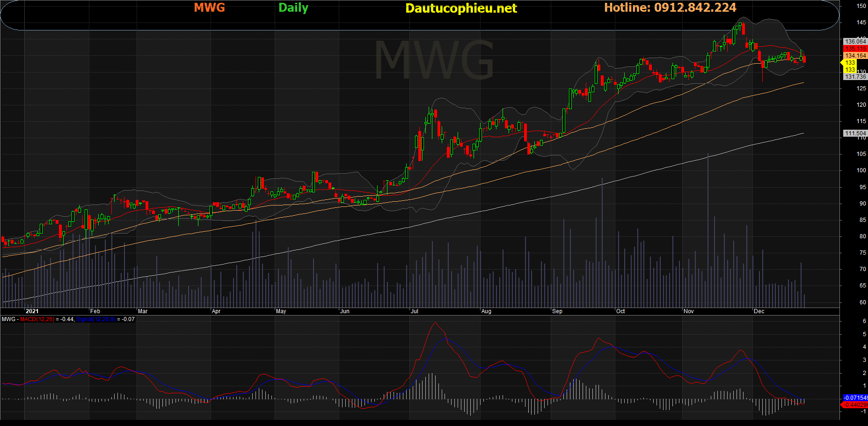Screen dimensions: 868x426
Task: Click the green Daily timeframe label
Action: [293, 8]
